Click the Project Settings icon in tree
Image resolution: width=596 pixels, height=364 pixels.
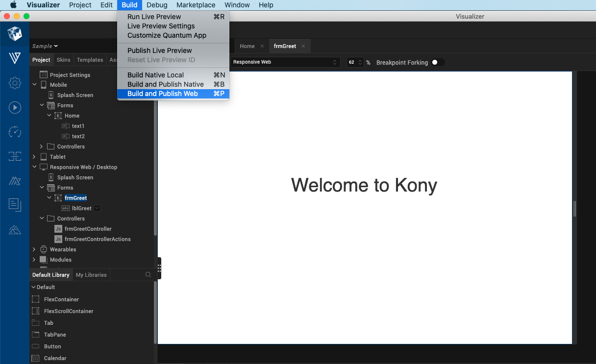tap(43, 75)
